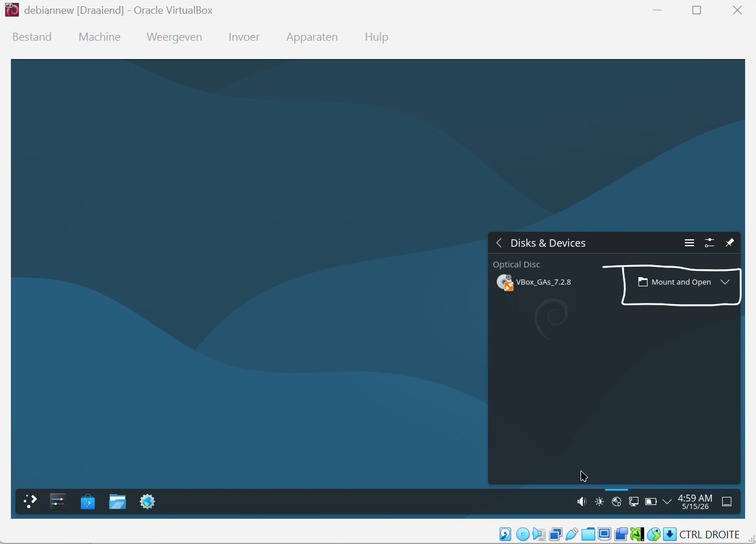Click the Disks & Devices tray icon
The height and width of the screenshot is (544, 756).
coord(617,502)
